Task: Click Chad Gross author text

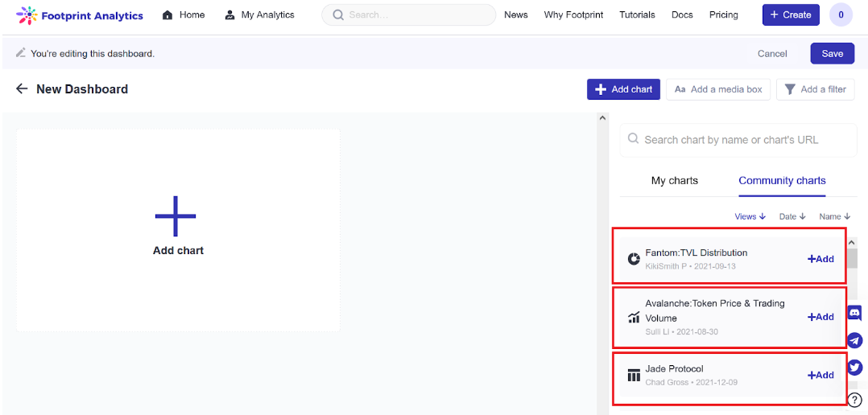Action: [667, 382]
